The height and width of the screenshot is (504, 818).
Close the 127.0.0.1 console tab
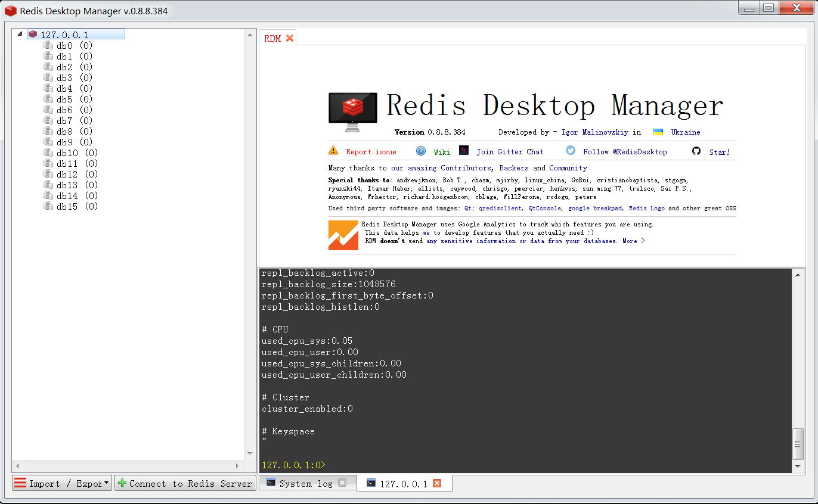click(437, 483)
